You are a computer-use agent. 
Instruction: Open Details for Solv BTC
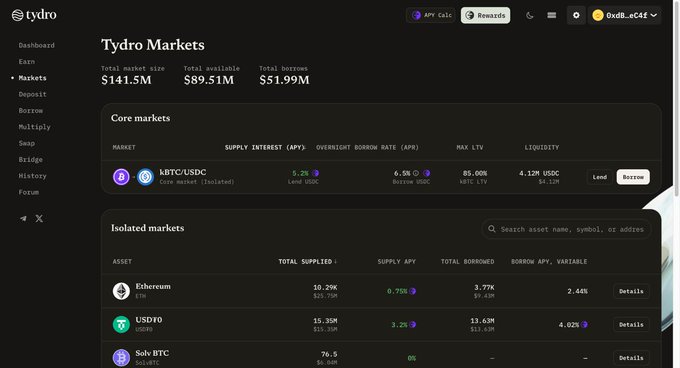631,358
